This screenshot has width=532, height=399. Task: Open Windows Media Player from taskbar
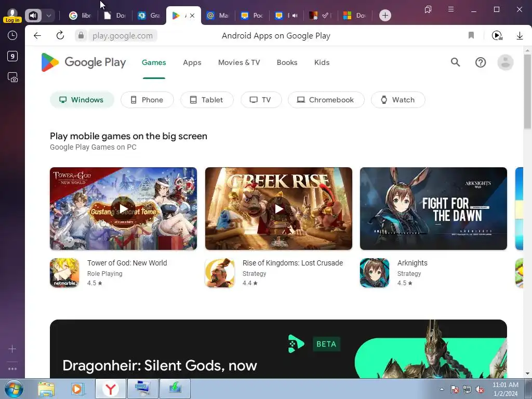[77, 389]
